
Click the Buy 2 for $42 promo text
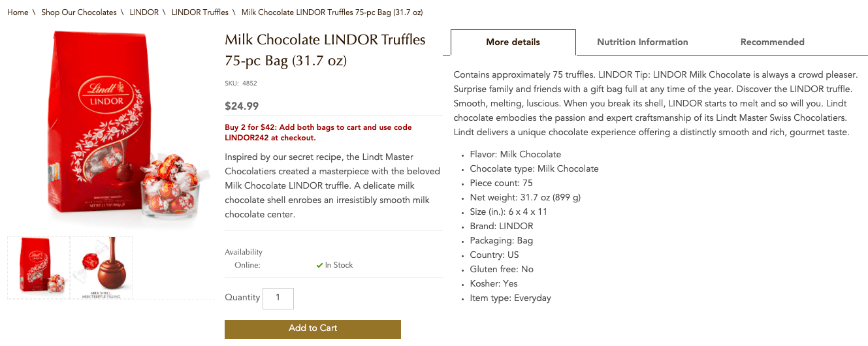tap(318, 133)
